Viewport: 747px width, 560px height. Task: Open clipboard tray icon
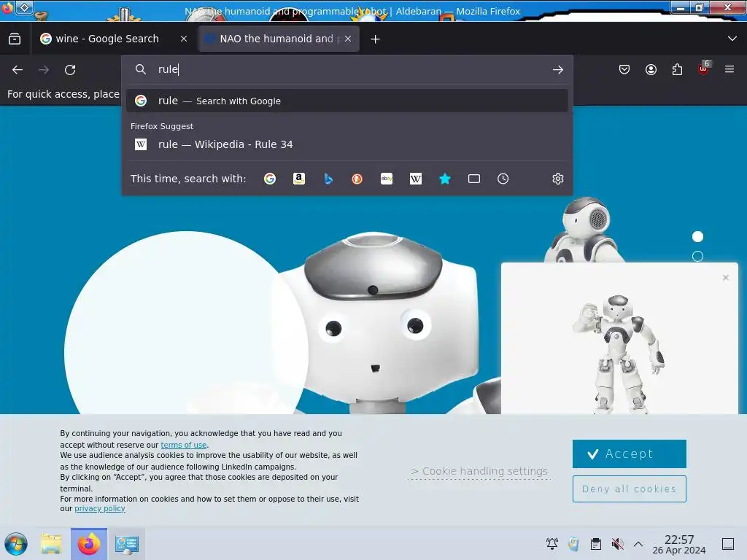[595, 544]
